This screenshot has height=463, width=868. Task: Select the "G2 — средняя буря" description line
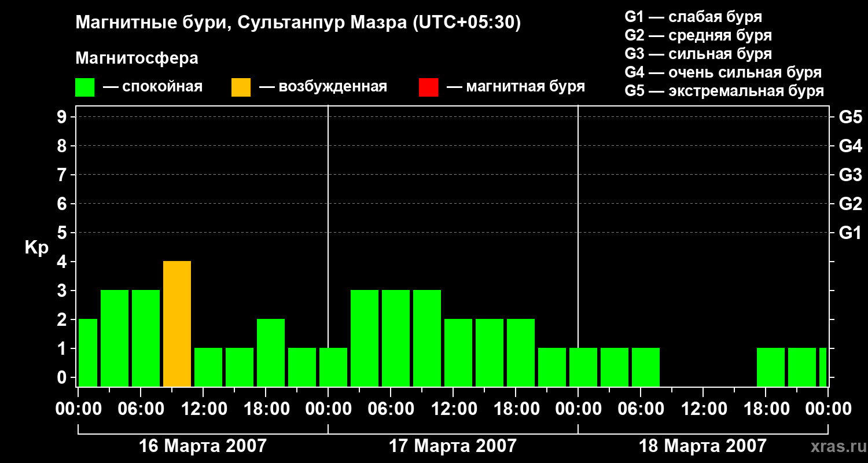[x=698, y=35]
